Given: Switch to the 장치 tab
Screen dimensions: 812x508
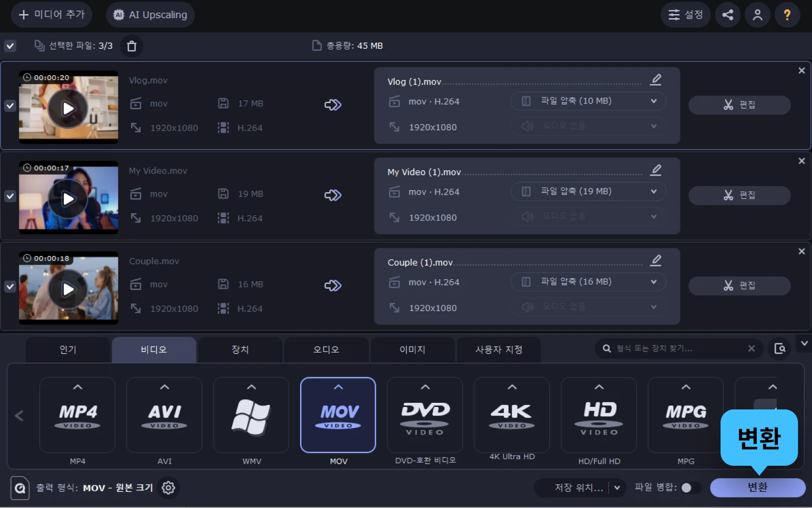Looking at the screenshot, I should point(240,350).
